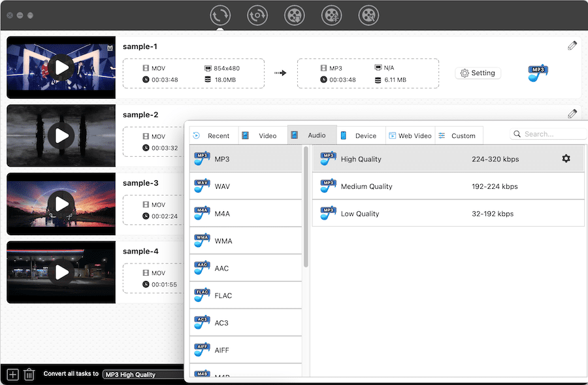
Task: Open the Setting button for sample-1
Action: tap(478, 73)
